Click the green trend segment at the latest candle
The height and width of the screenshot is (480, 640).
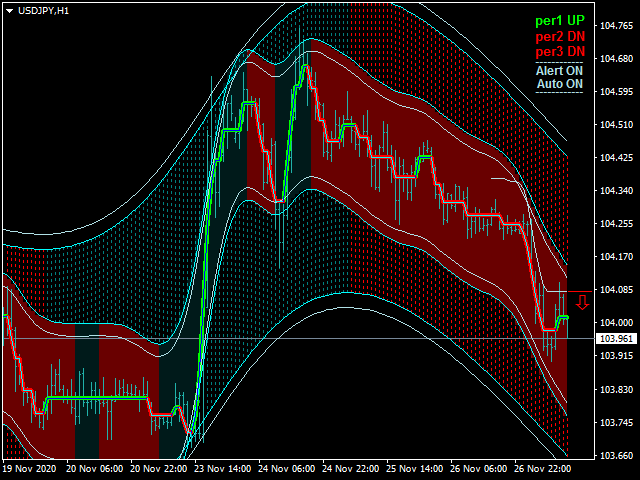pos(562,317)
